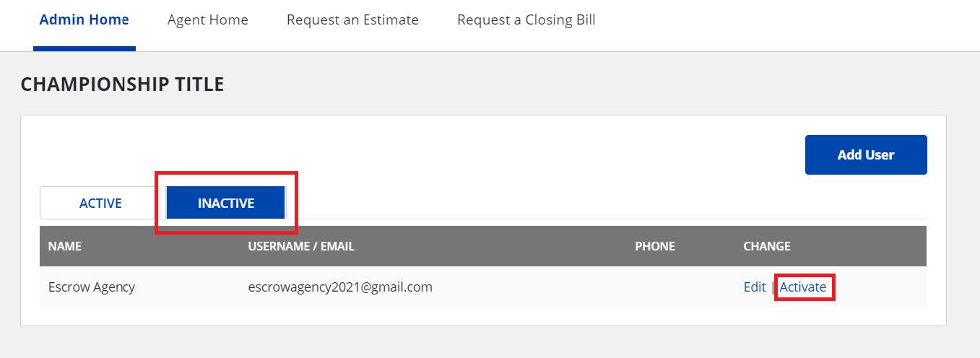This screenshot has width=980, height=358.
Task: Click the blue underline beneath Admin Home
Action: (x=84, y=49)
